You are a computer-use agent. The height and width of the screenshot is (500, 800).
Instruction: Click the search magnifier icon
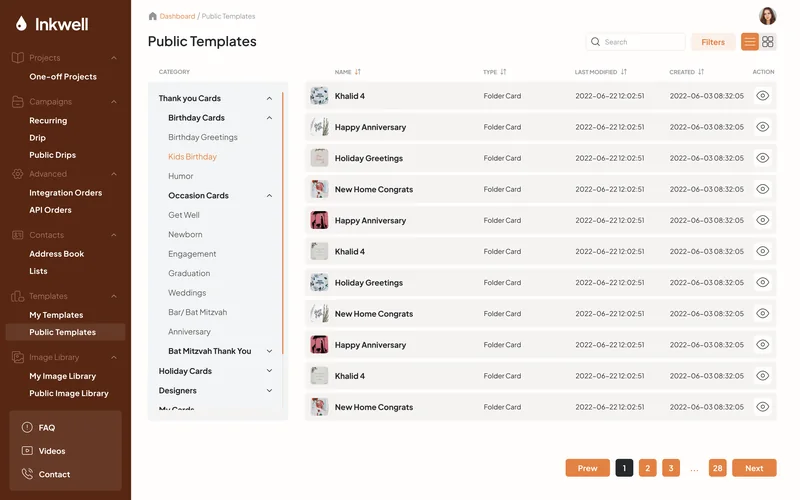595,42
